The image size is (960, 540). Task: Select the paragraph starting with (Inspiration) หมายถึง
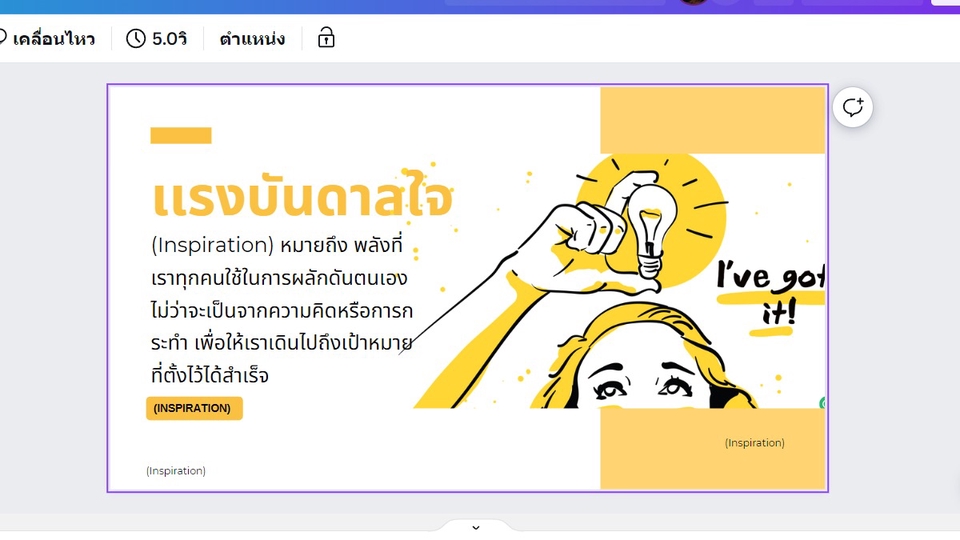coord(282,310)
